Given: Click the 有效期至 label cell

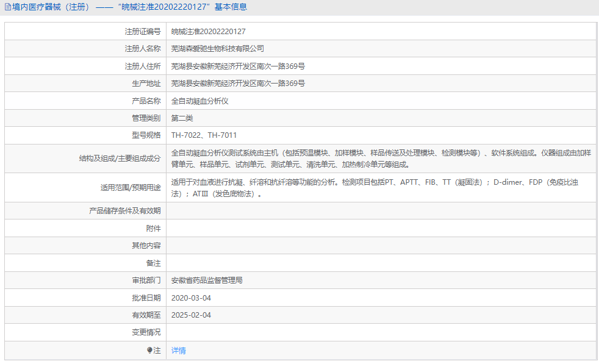Looking at the screenshot, I should pos(85,315).
